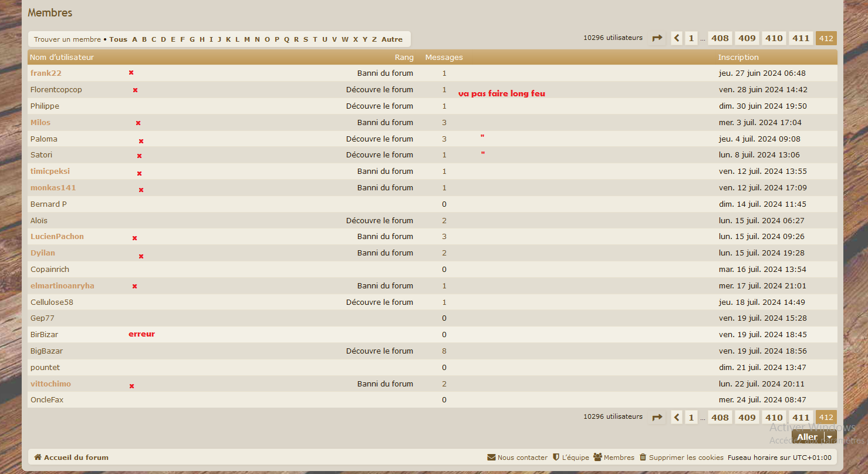Filter members by letter S
The image size is (868, 474).
tap(306, 39)
